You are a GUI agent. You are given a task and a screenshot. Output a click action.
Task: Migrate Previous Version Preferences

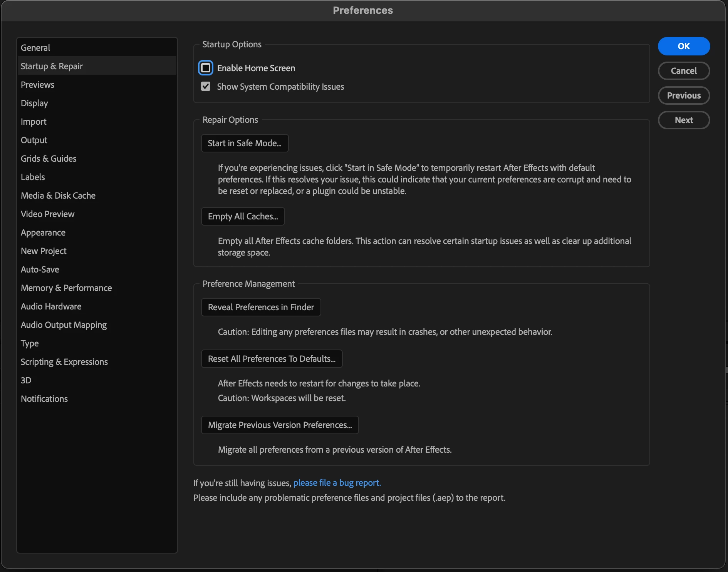click(x=280, y=425)
